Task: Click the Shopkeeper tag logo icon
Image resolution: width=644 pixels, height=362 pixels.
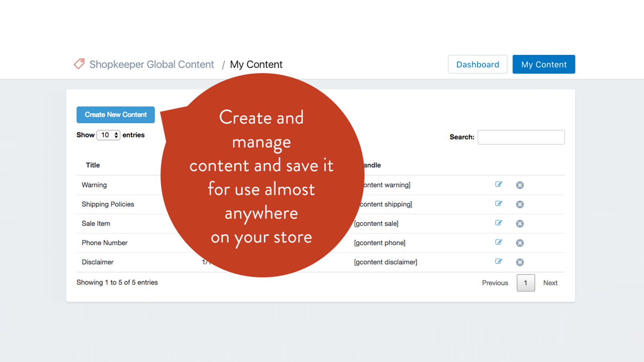Action: tap(79, 64)
